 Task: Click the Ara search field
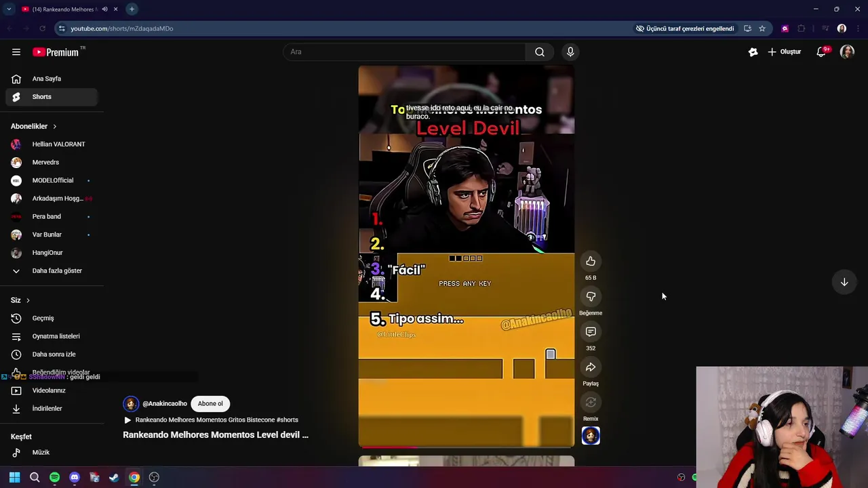pyautogui.click(x=404, y=52)
